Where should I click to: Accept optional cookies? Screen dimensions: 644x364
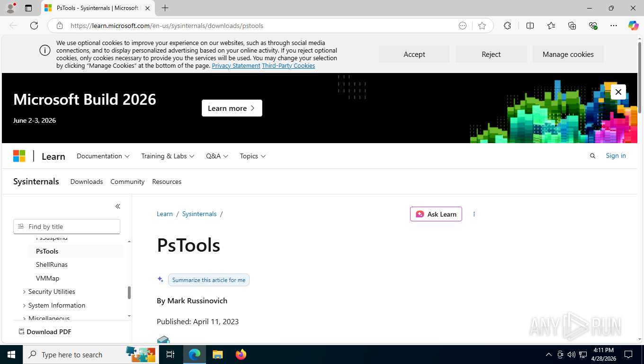coord(414,54)
